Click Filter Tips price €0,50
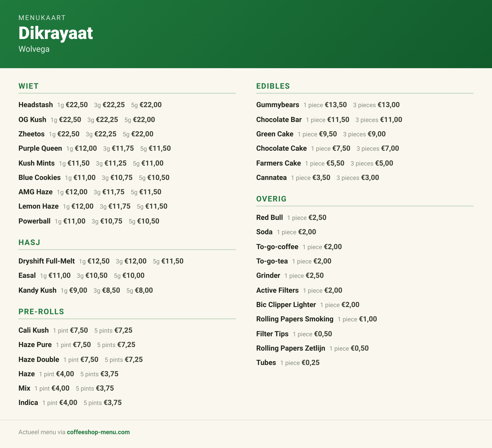492x448 pixels. pos(323,334)
